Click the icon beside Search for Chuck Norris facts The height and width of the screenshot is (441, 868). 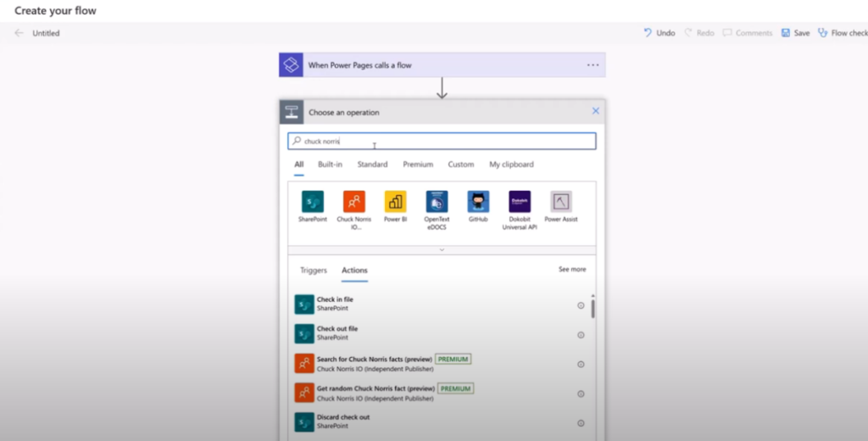pyautogui.click(x=304, y=364)
